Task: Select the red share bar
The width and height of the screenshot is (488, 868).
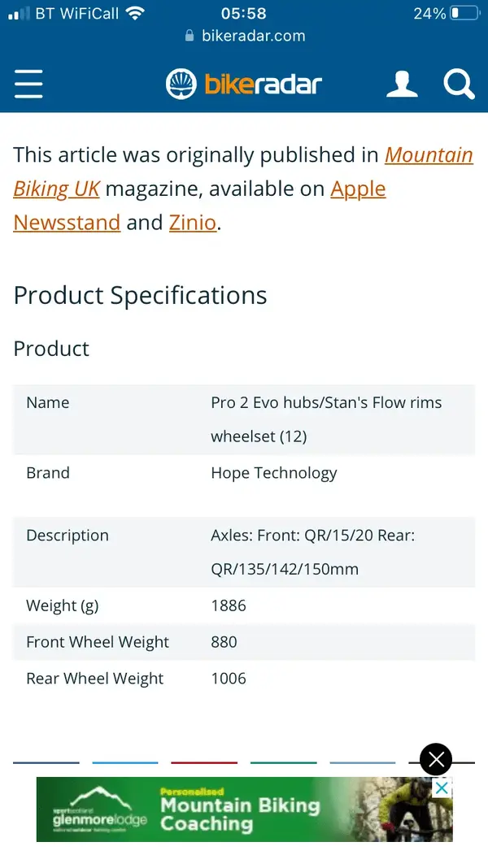Action: [204, 763]
